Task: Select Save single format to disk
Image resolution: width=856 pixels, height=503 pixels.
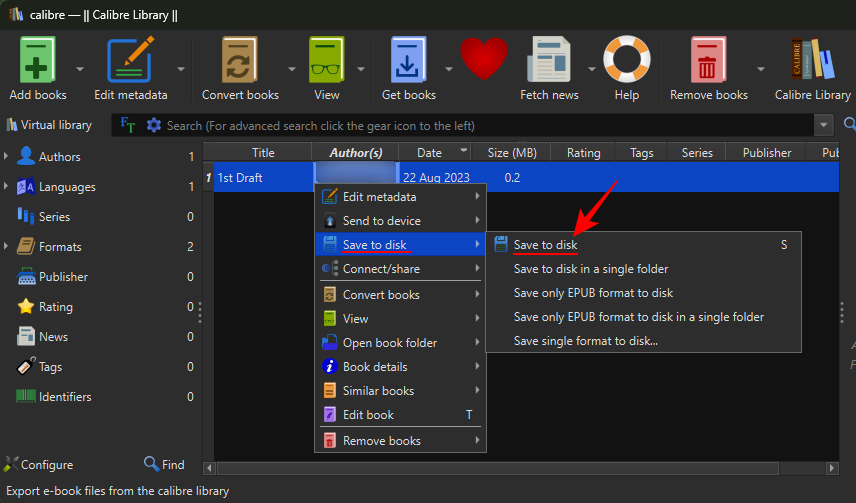Action: click(x=644, y=341)
